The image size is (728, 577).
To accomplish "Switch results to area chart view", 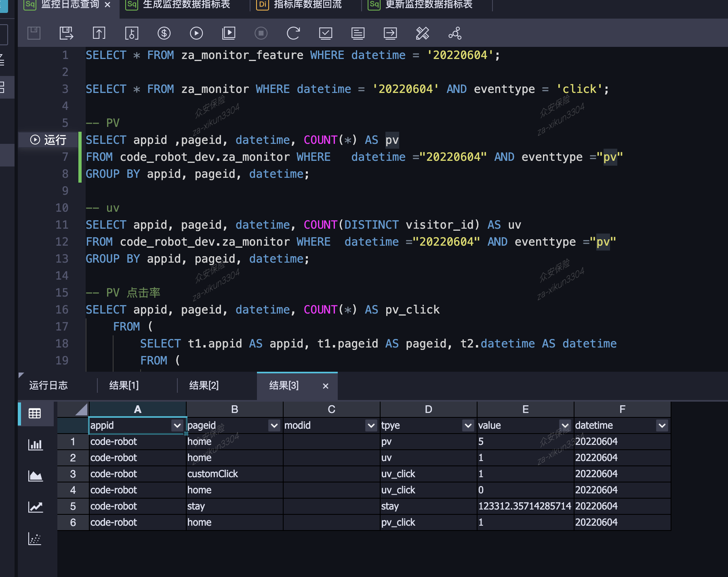I will [x=35, y=476].
